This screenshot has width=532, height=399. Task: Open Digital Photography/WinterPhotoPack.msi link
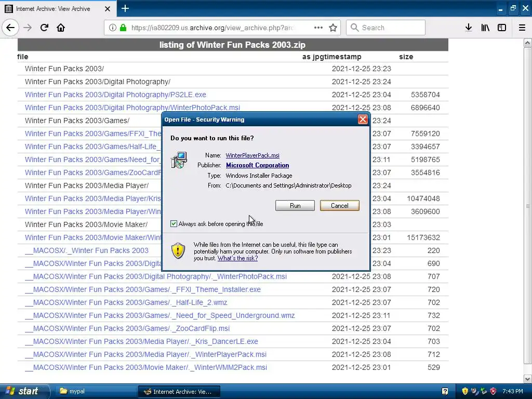(132, 108)
